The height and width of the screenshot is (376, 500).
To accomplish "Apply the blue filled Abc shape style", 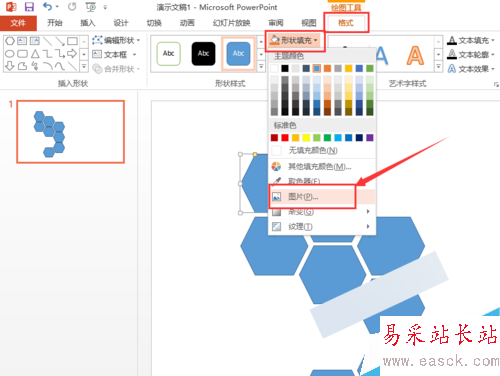I will coord(238,54).
